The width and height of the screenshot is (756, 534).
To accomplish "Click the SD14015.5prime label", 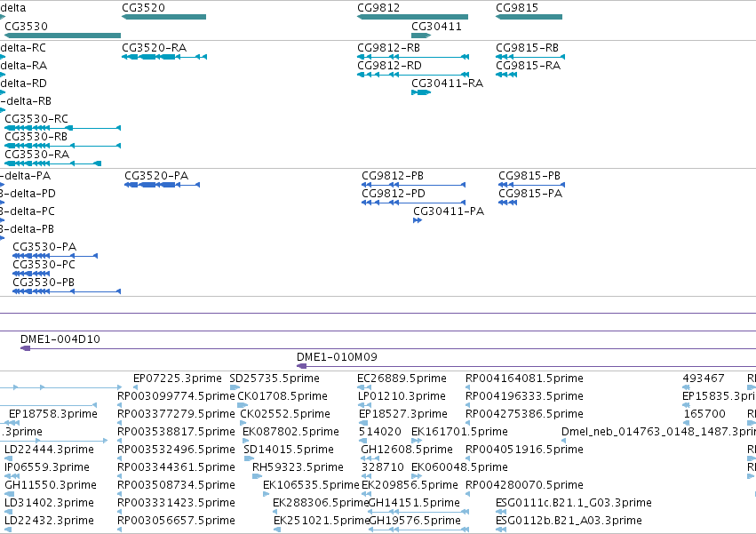I will 289,450.
